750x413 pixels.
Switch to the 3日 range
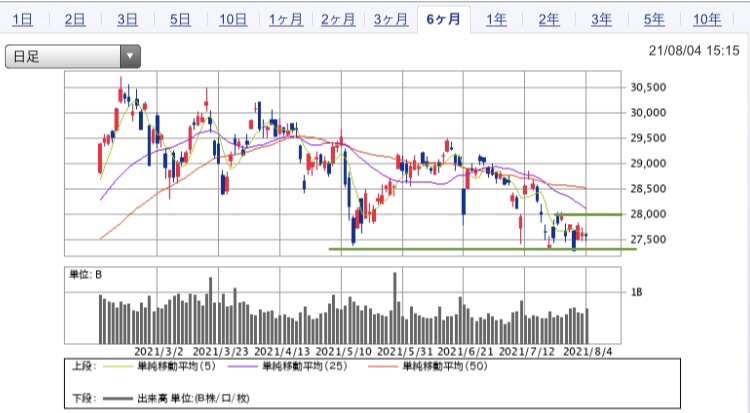click(x=128, y=20)
